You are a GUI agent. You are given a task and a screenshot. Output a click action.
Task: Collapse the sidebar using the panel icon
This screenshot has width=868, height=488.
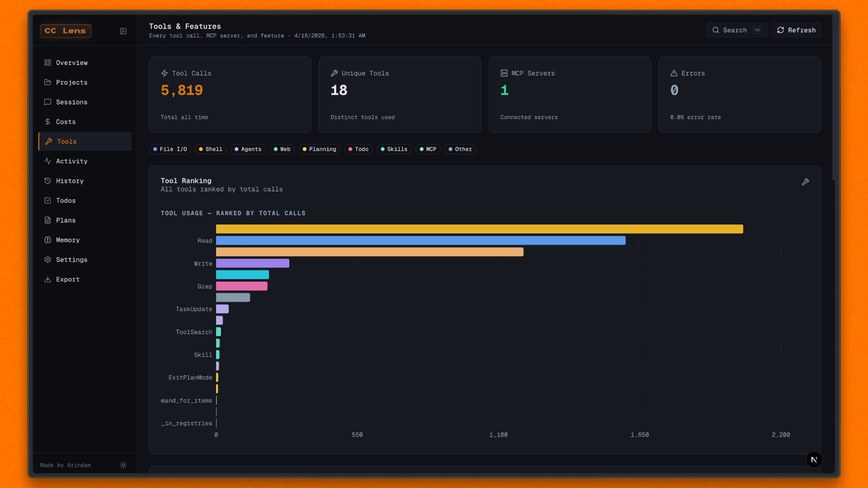123,31
